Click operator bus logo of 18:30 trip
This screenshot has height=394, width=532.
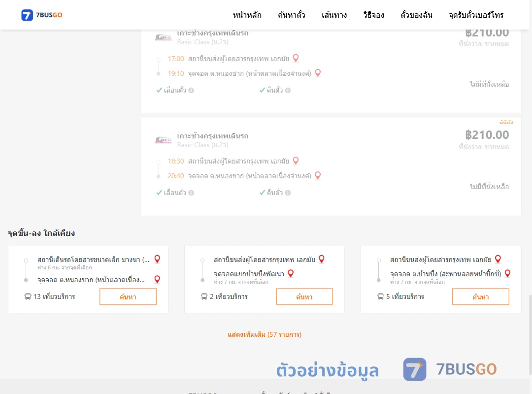164,140
